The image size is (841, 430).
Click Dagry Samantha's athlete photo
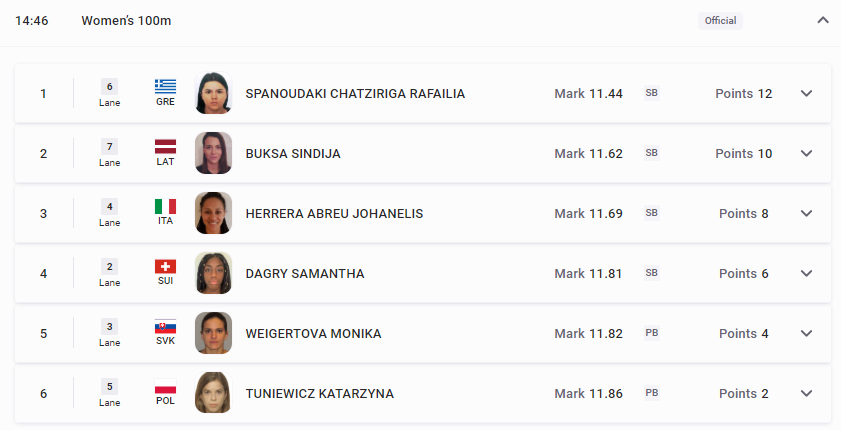(x=213, y=273)
